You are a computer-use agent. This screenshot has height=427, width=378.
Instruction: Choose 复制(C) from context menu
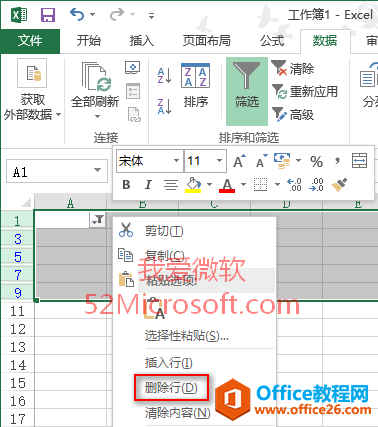[195, 255]
